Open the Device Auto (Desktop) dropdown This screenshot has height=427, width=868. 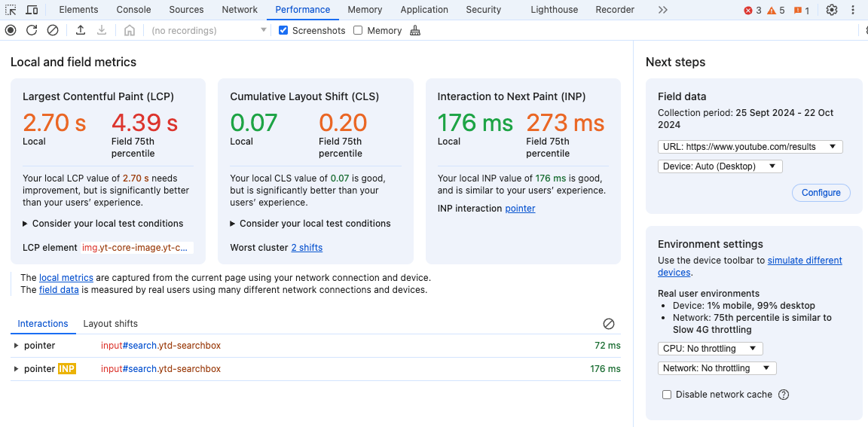[720, 166]
